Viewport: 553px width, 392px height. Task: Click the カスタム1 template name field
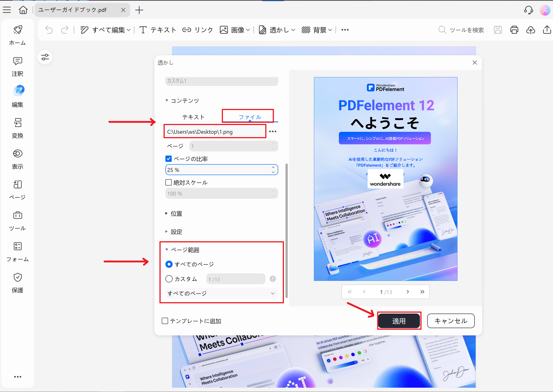coord(221,81)
